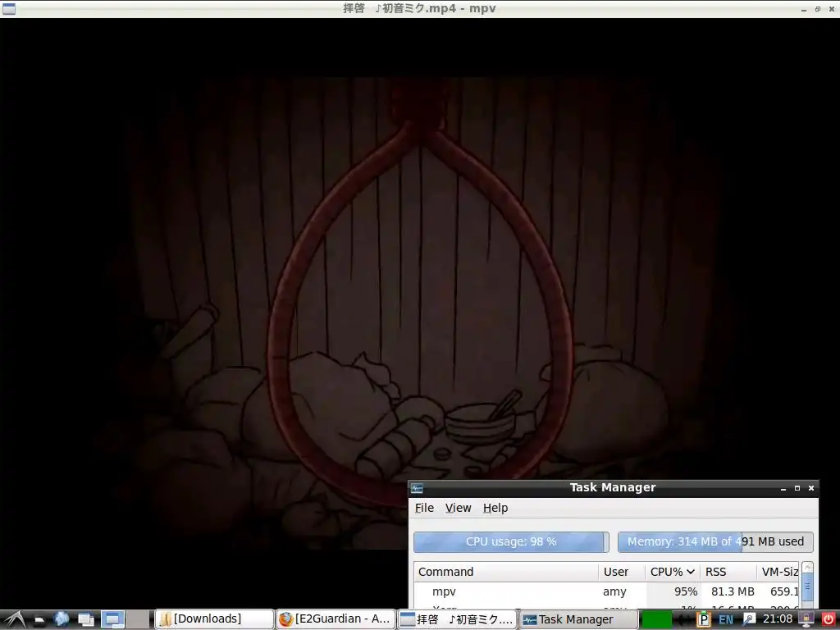Screen dimensions: 840x630
Task: Click the iconify all windows taskbar icon
Action: [x=85, y=620]
